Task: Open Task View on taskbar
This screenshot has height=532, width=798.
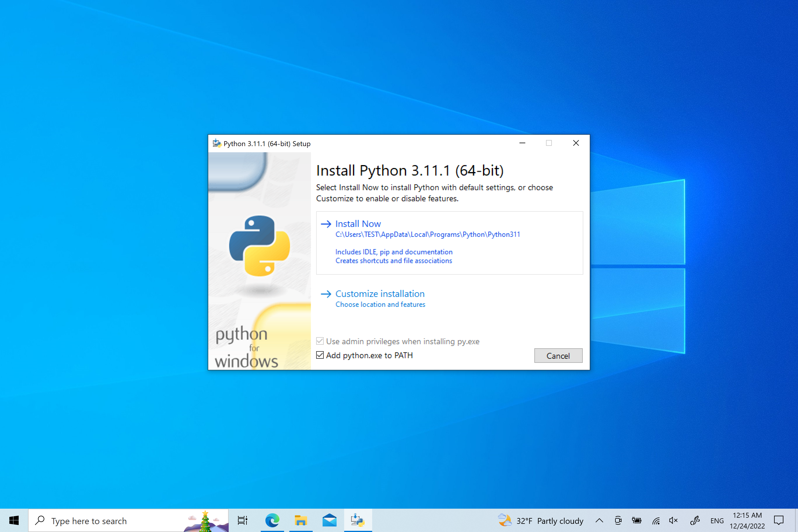Action: tap(243, 520)
